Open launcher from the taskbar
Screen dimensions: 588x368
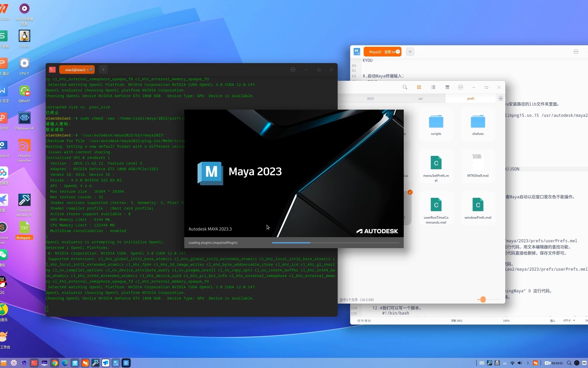pos(3,363)
